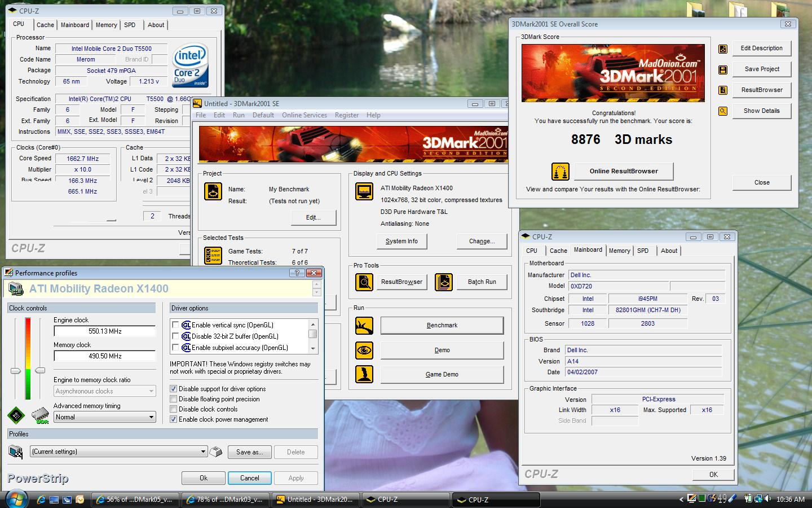Uncheck Disable support for driver options
The height and width of the screenshot is (508, 812).
174,389
